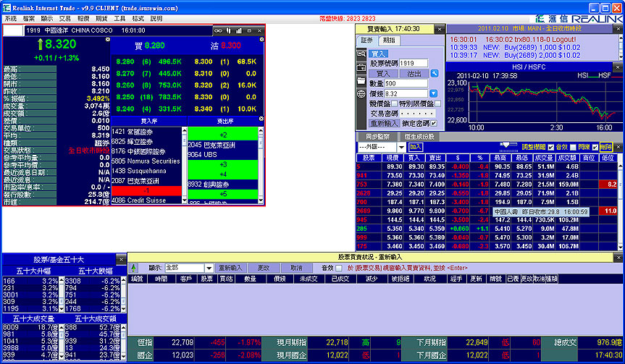Click the 價錢 price field showing 8.32
625x364 pixels.
tap(406, 93)
